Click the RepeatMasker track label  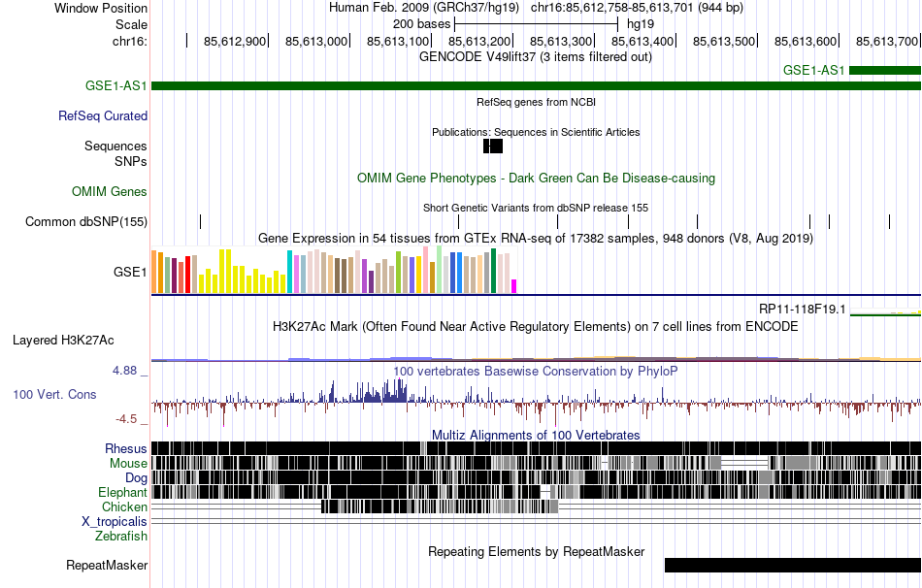107,565
